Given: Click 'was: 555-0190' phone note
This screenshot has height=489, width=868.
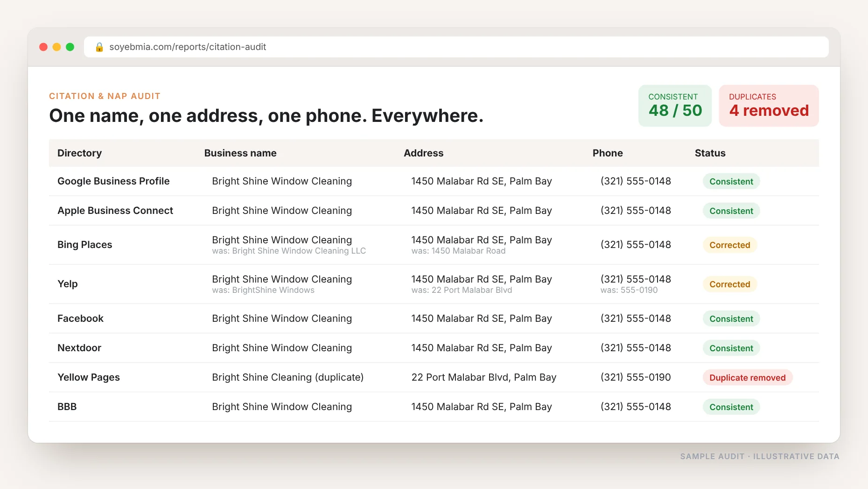Looking at the screenshot, I should coord(629,291).
